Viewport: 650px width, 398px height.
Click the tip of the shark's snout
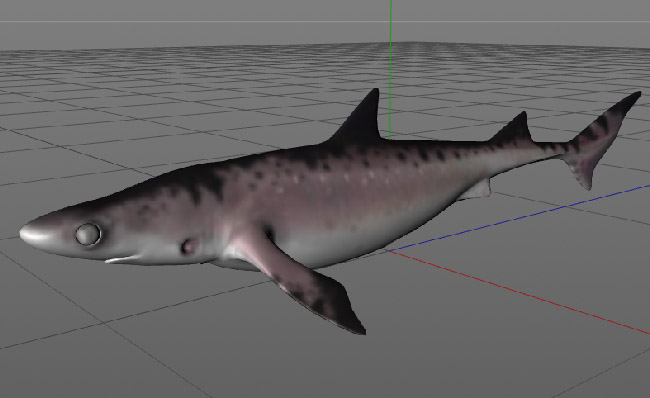point(28,233)
